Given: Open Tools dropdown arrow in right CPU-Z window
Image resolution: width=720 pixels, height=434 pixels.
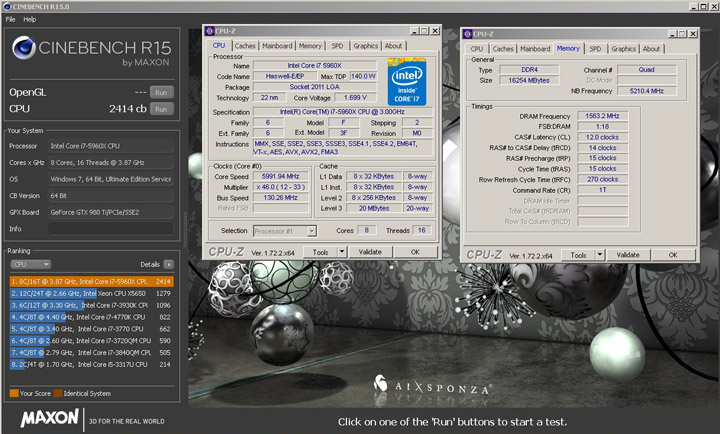Looking at the screenshot, I should tap(600, 255).
